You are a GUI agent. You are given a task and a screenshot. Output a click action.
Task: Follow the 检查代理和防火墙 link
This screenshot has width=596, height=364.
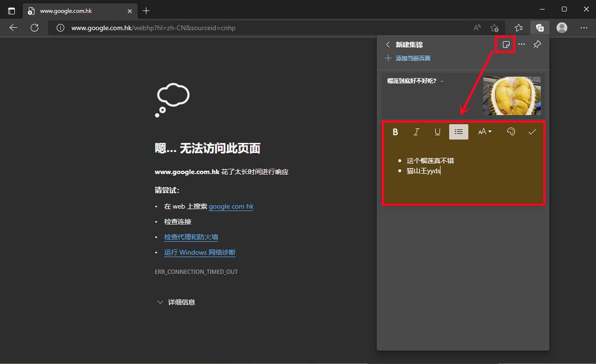(x=191, y=237)
